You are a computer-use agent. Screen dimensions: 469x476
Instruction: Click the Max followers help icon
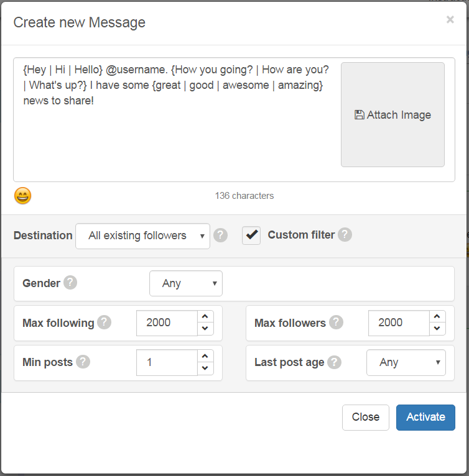336,323
